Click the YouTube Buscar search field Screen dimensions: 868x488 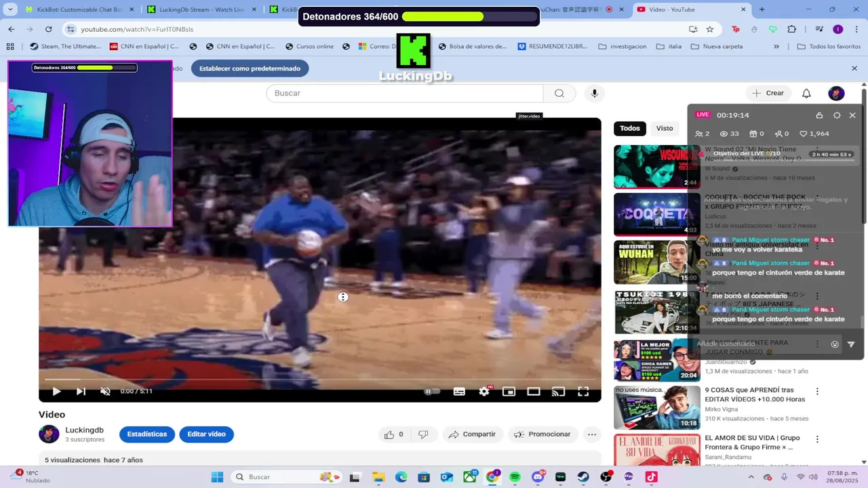(x=405, y=93)
